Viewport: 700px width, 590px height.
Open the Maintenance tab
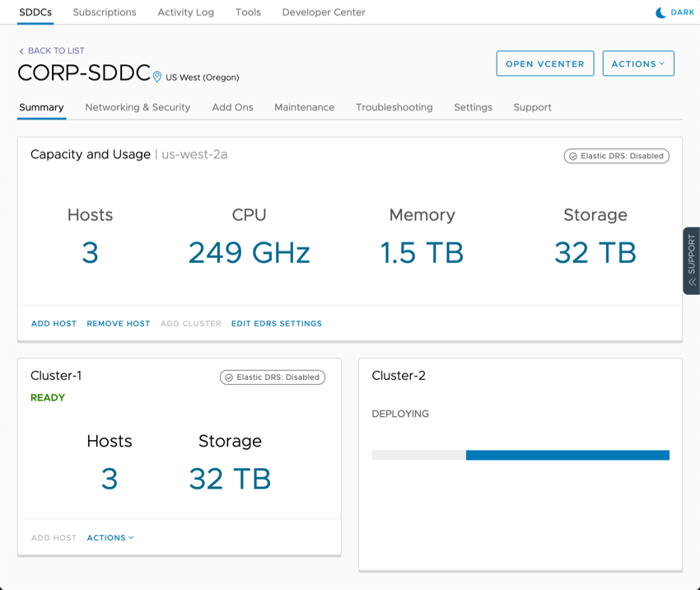click(x=304, y=107)
